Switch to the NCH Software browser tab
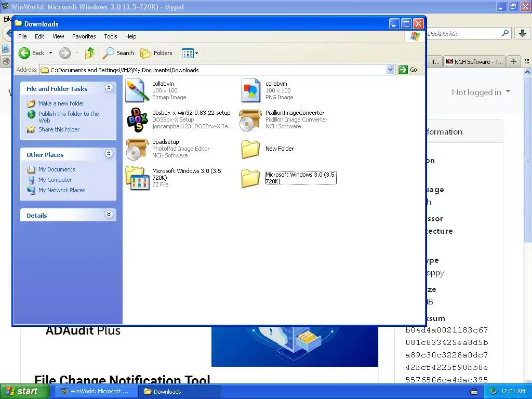 tap(474, 61)
